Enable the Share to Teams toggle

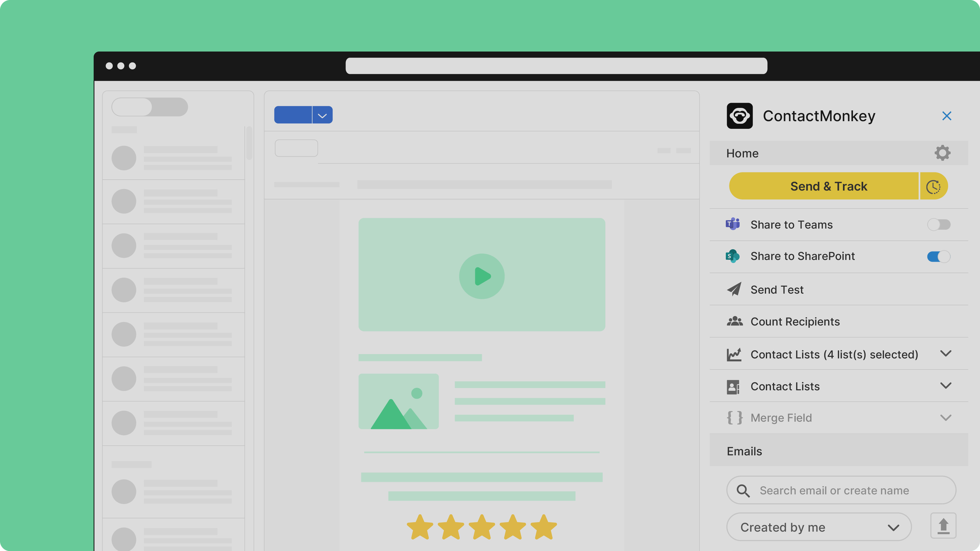pos(939,224)
